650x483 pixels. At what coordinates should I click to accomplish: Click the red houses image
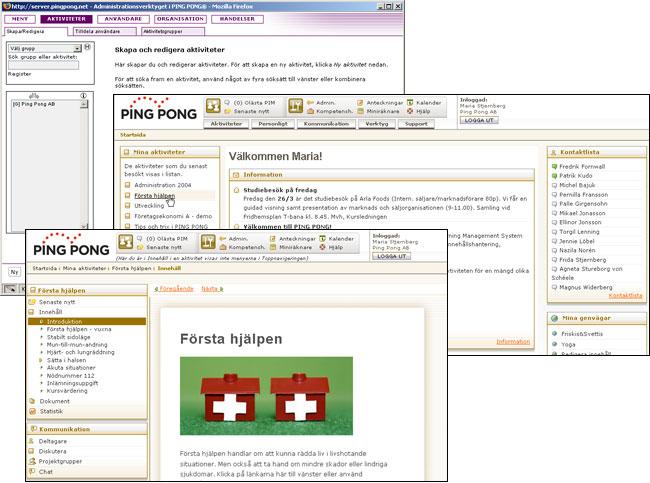point(266,396)
